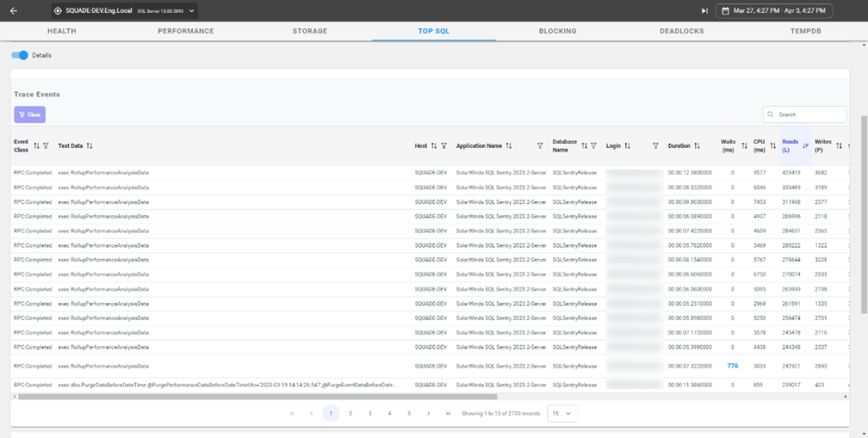Go back using the header arrow

(14, 10)
